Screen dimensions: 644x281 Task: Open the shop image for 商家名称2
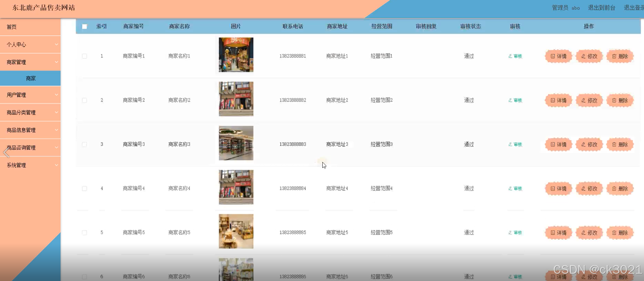[x=236, y=99]
